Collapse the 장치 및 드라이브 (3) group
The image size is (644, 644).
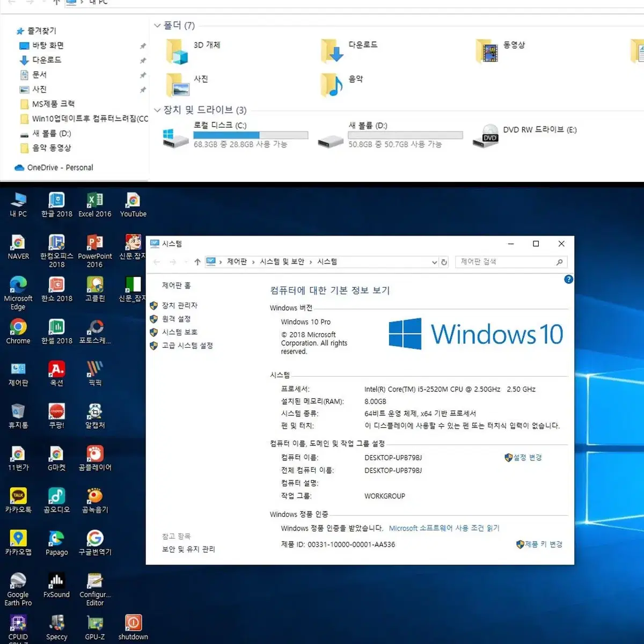157,110
